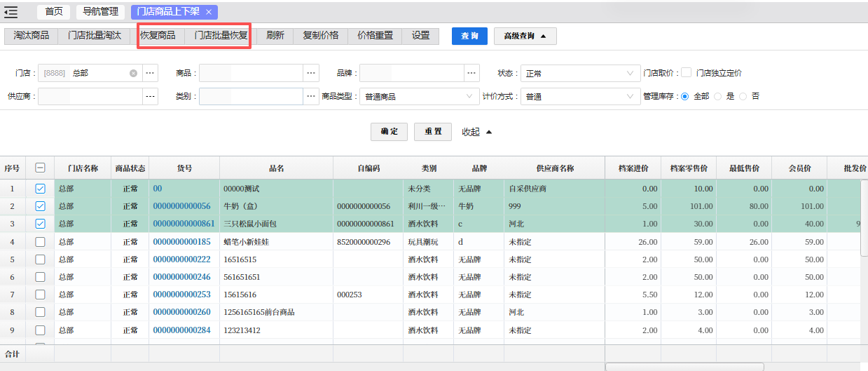
Task: Check row 5 checkbox for 16516515
Action: [x=40, y=259]
